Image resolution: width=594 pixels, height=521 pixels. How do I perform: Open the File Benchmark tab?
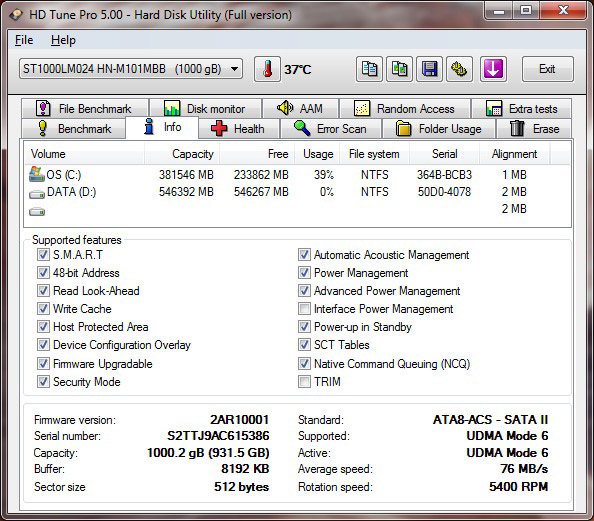(85, 108)
